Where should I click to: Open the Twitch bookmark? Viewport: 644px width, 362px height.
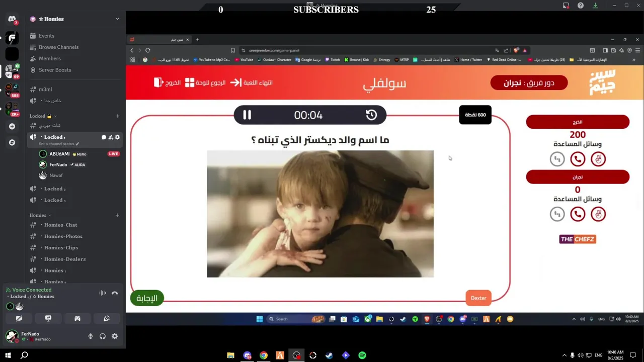333,60
